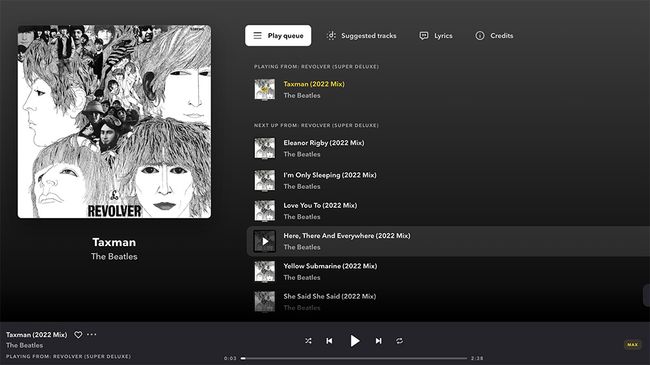Open the three-dot more options menu
The image size is (650, 365).
point(92,334)
